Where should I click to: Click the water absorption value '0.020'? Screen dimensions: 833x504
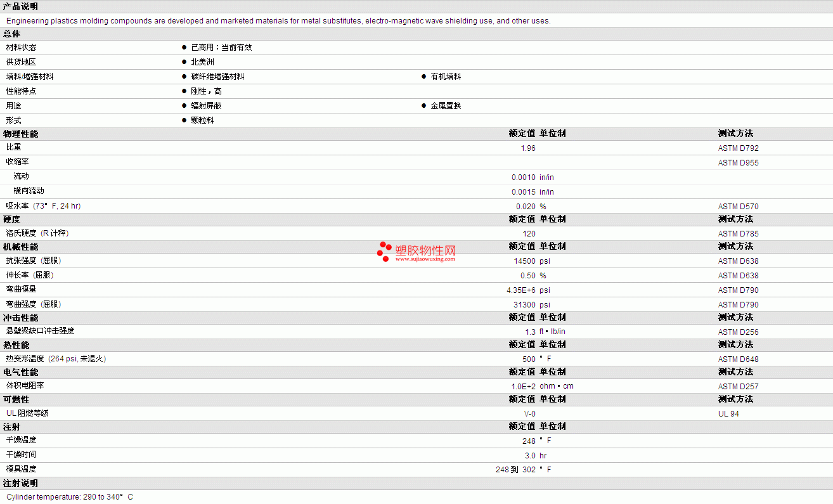[526, 207]
